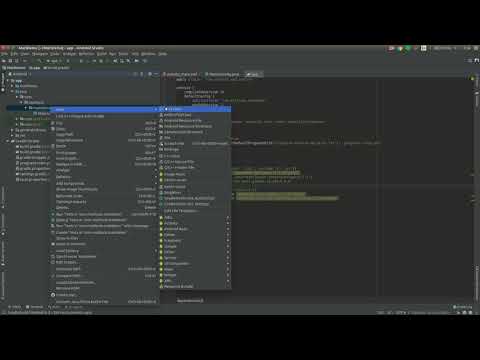Viewport: 480px width, 360px height.
Task: Expand the Service submenu
Action: (195, 258)
